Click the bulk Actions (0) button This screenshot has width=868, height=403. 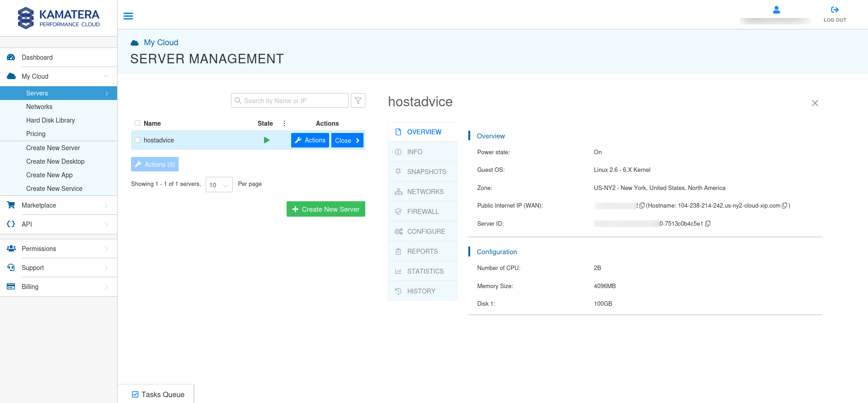click(x=155, y=164)
